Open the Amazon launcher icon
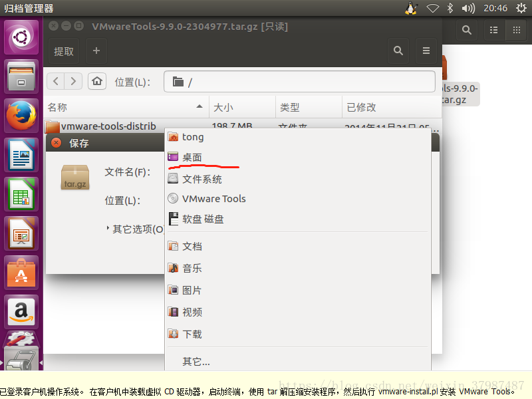This screenshot has width=532, height=399. tap(21, 312)
